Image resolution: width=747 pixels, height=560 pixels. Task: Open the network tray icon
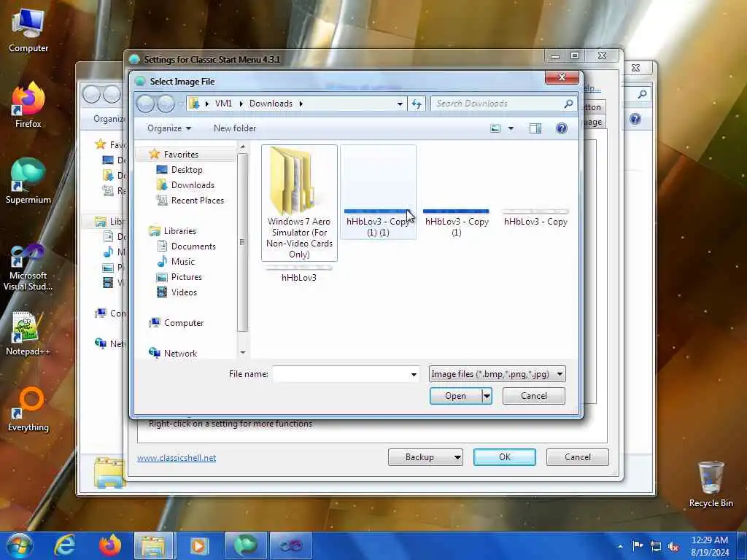pos(656,546)
